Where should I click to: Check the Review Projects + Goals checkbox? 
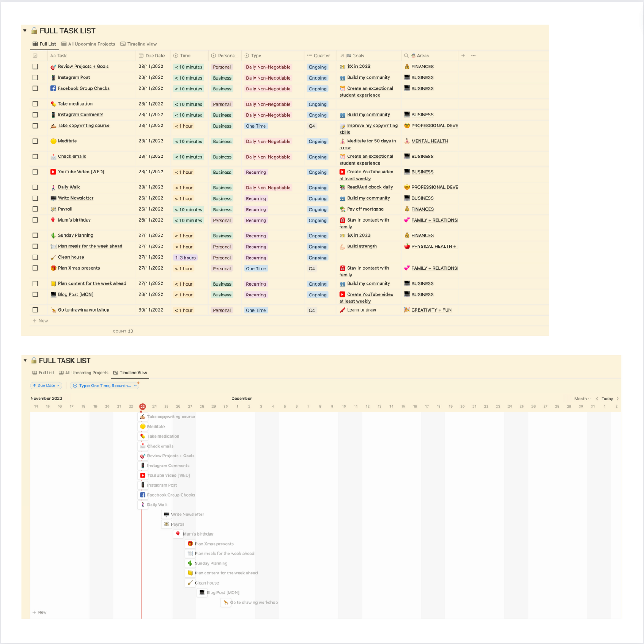35,67
